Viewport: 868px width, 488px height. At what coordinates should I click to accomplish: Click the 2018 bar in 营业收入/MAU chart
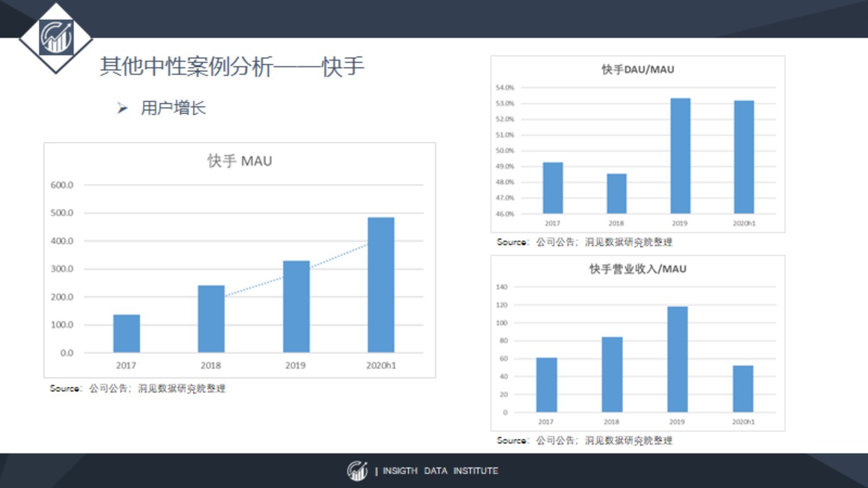click(612, 375)
